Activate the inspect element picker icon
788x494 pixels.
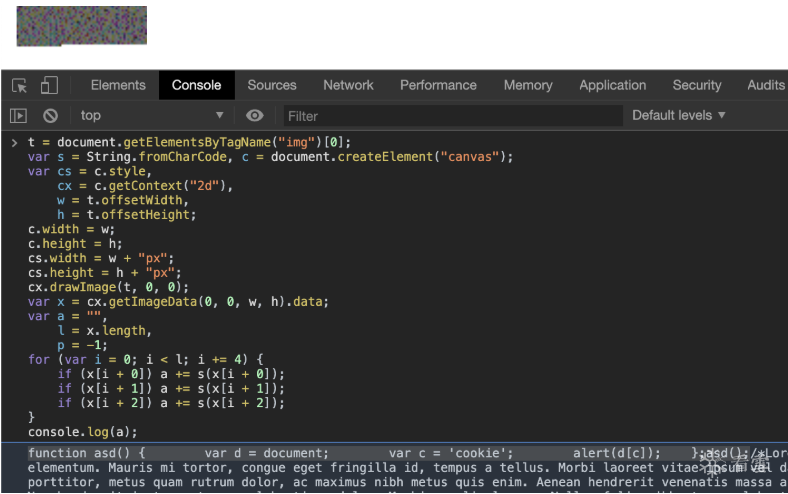tap(20, 86)
